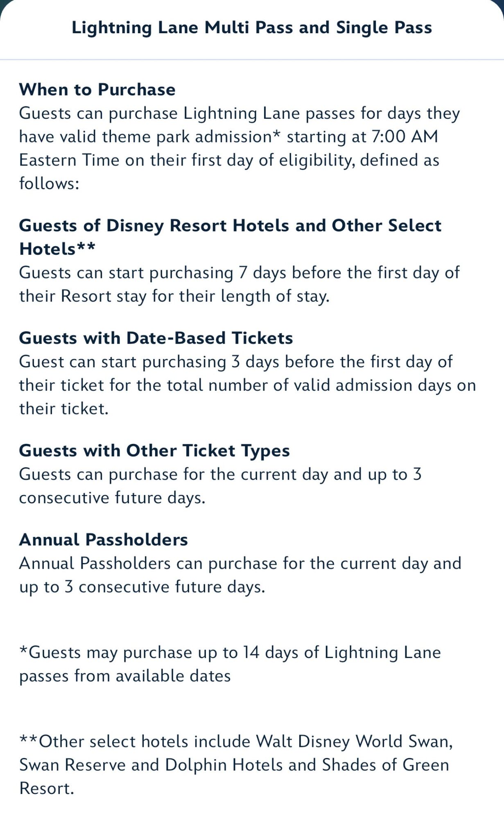Tap the Guests with Other Ticket Types heading
Image resolution: width=504 pixels, height=819 pixels.
154,451
